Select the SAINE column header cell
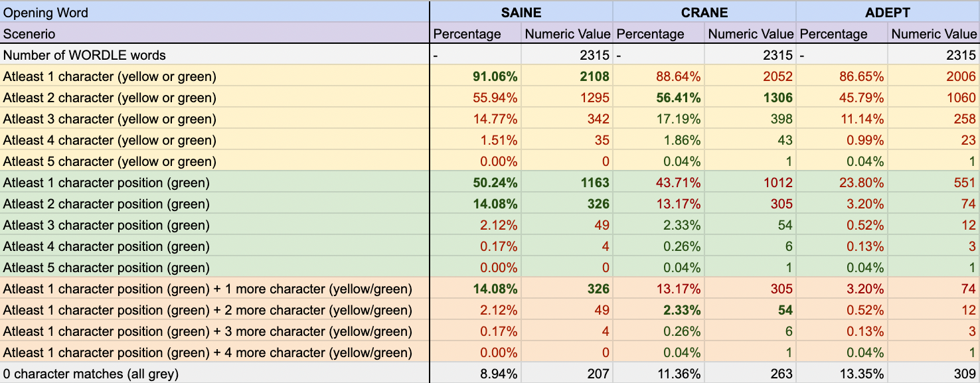980x383 pixels. [x=521, y=12]
